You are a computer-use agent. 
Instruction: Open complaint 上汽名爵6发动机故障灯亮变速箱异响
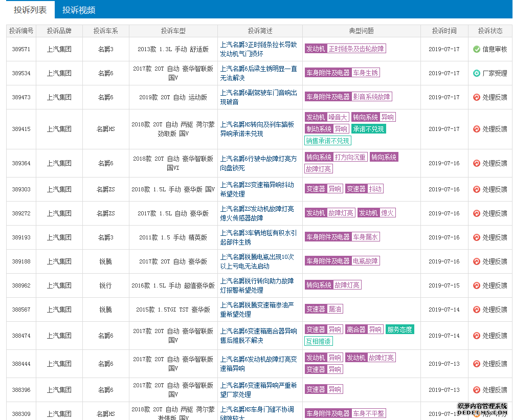[258, 364]
